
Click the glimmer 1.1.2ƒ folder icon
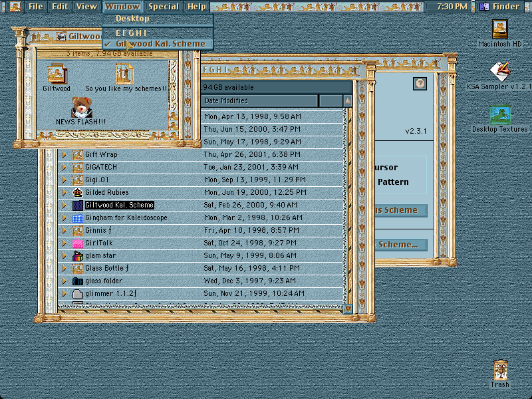click(78, 294)
